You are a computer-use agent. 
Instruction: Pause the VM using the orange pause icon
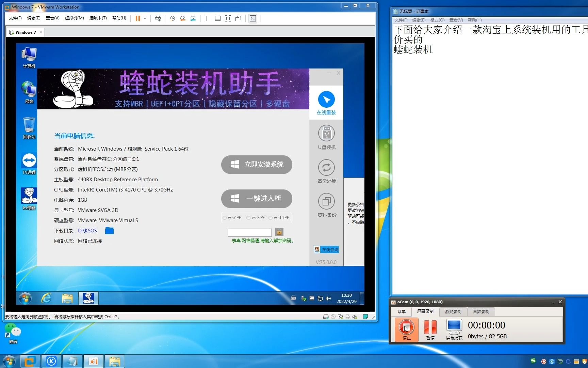click(x=138, y=18)
